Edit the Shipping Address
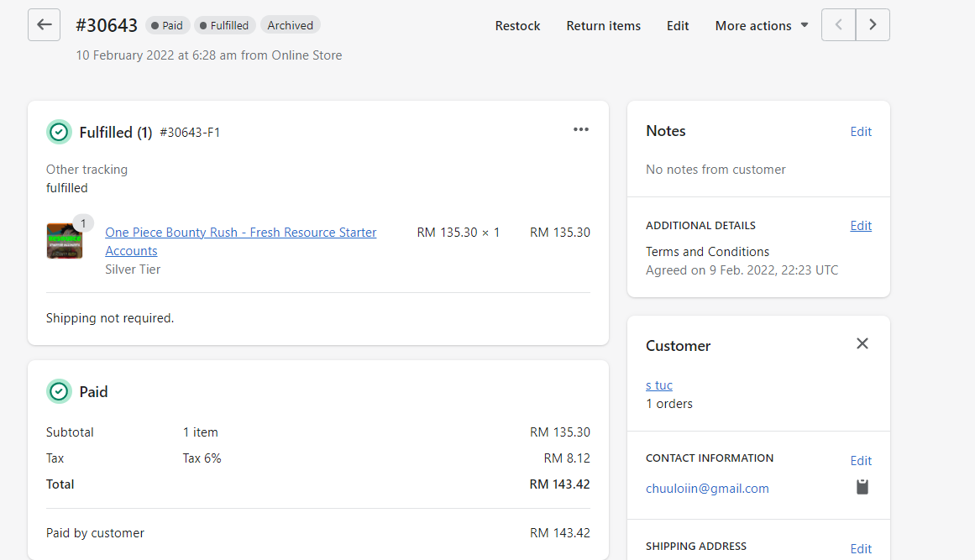Screen dimensions: 975x560 pos(861,549)
